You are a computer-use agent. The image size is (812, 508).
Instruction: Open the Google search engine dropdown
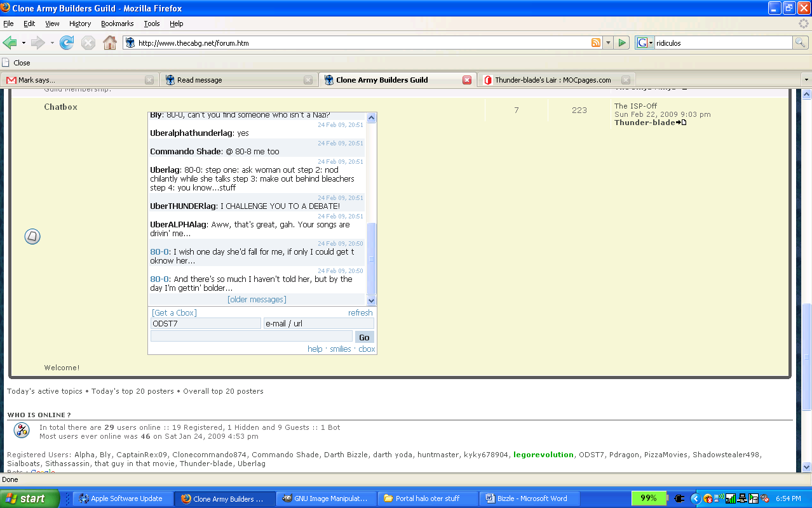point(650,43)
